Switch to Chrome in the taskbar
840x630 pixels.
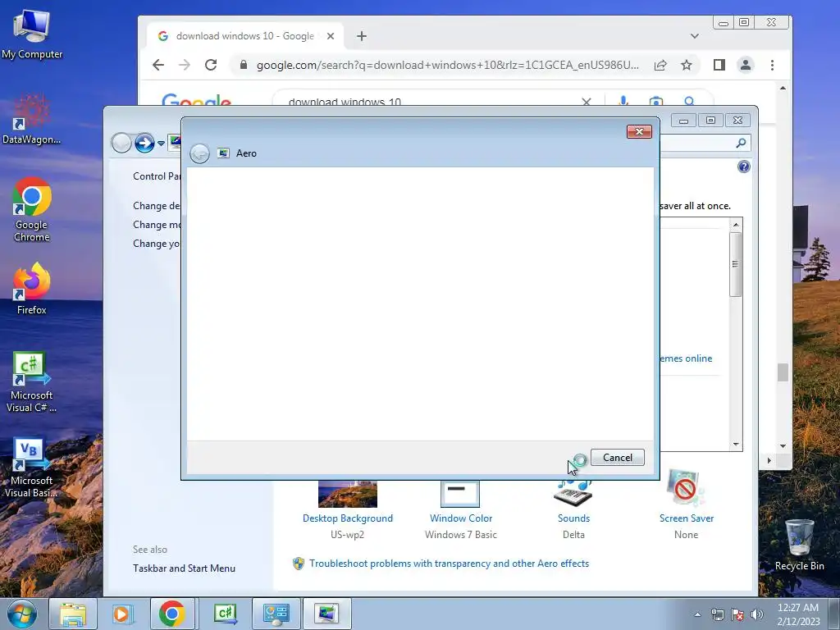coord(172,614)
